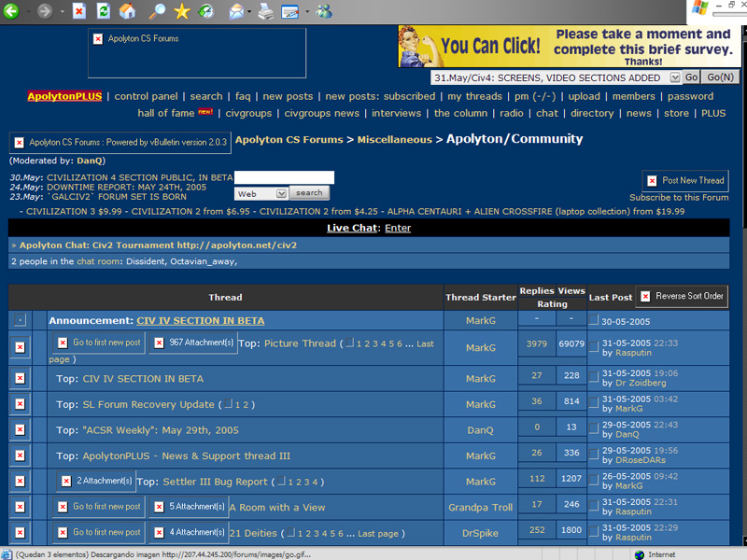Click the Post New Thread button
Viewport: 747px width, 560px height.
[685, 180]
